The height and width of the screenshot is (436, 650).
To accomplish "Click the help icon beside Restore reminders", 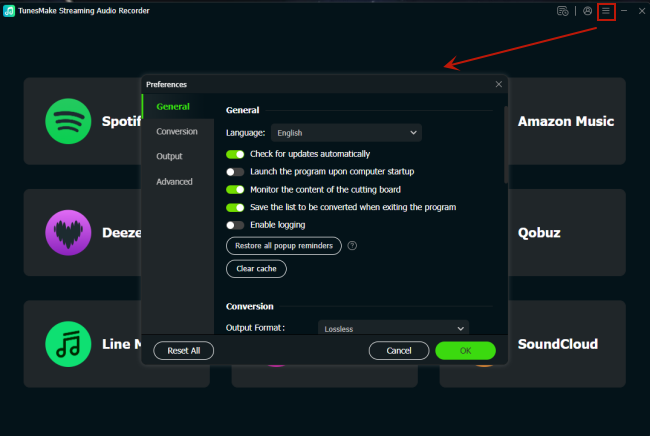I will pyautogui.click(x=352, y=246).
